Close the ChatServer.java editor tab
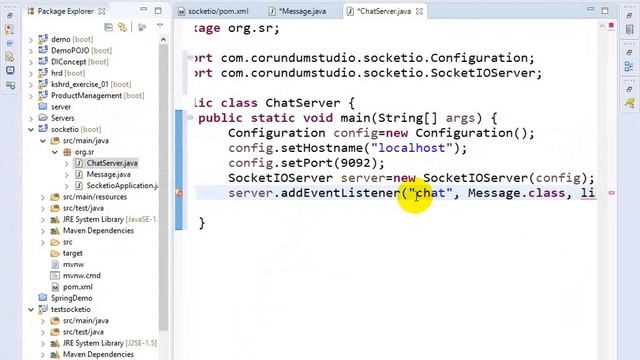The image size is (640, 360). coord(419,11)
